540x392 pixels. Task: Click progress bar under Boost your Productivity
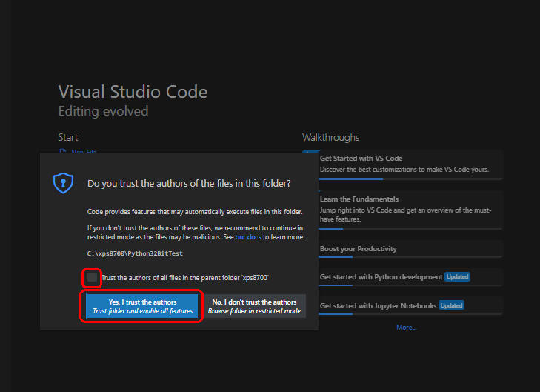click(410, 256)
